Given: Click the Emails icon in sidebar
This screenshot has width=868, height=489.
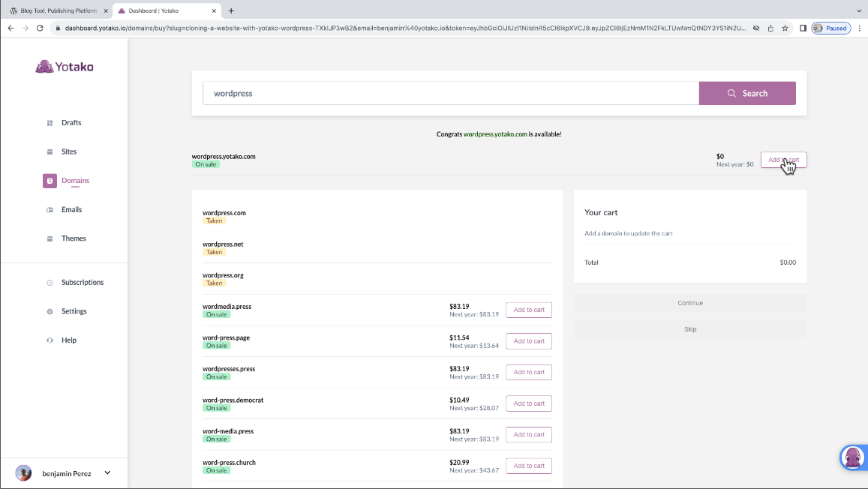Looking at the screenshot, I should [x=50, y=210].
